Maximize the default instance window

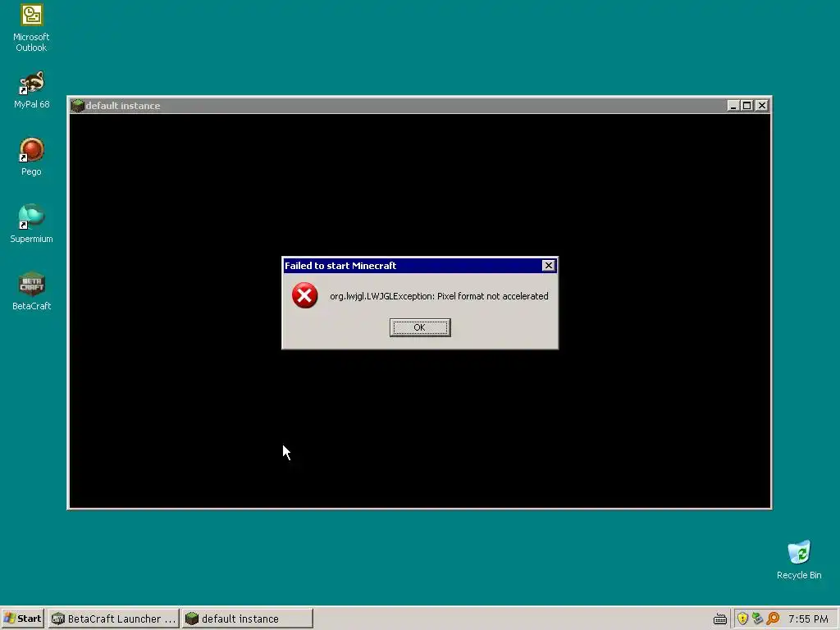746,106
